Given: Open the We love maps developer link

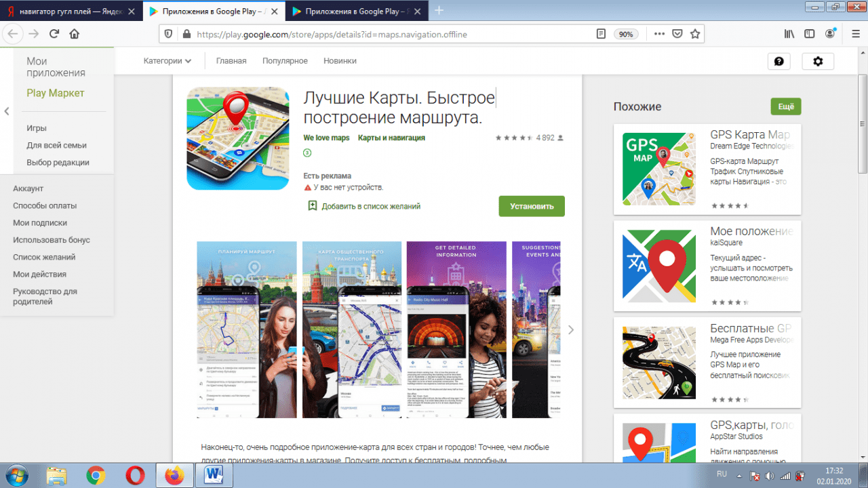Looking at the screenshot, I should [326, 138].
